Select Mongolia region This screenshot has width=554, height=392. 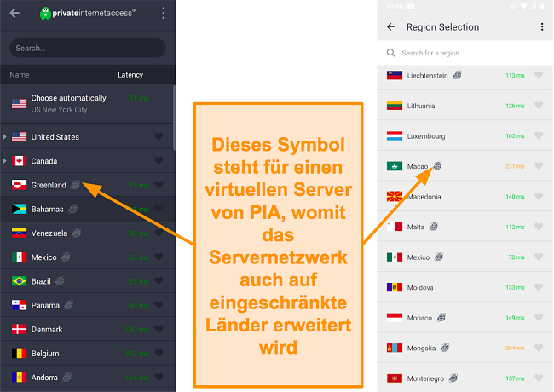click(x=465, y=349)
